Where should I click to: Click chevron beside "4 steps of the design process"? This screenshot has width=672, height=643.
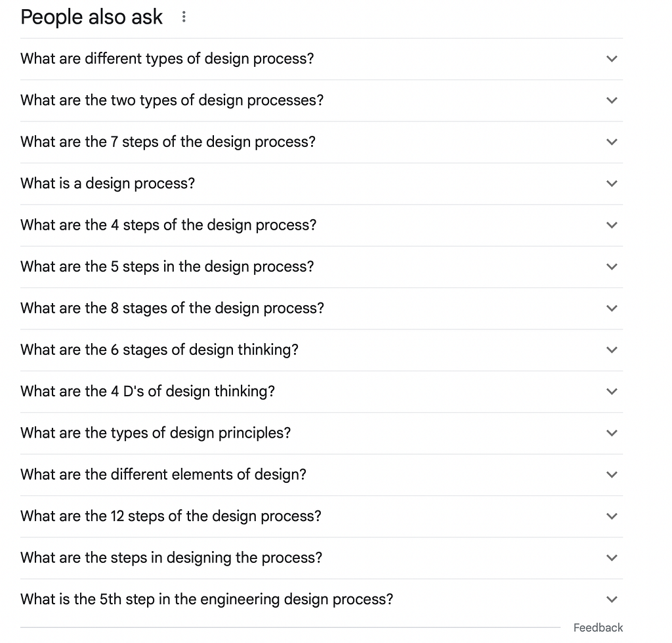(x=612, y=225)
